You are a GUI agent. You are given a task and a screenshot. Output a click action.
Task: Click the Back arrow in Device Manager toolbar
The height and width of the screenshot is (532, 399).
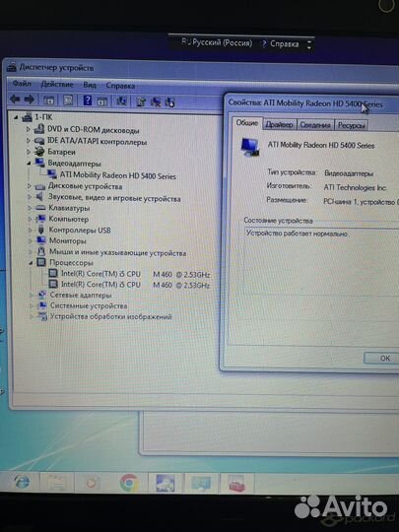pyautogui.click(x=15, y=100)
